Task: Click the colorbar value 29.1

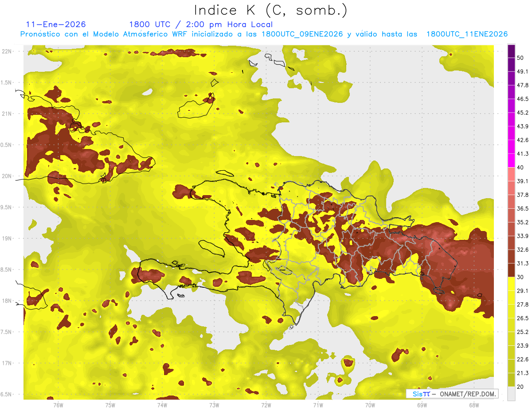Action: coord(523,291)
